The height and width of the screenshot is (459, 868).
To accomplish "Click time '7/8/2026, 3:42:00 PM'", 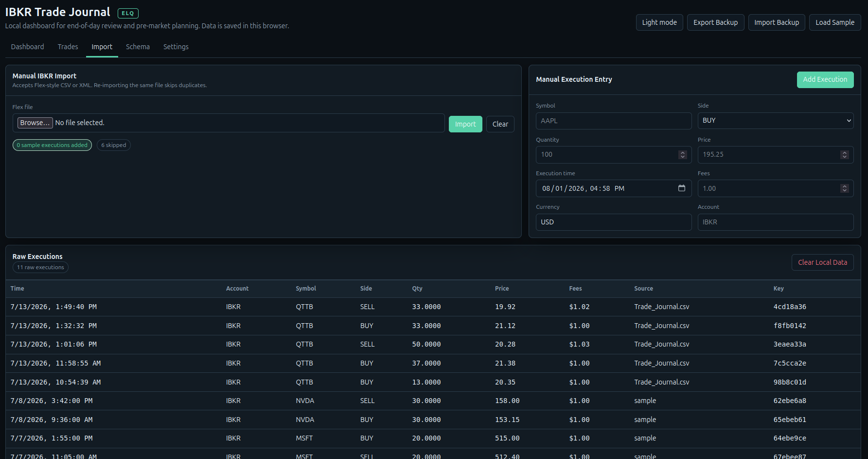I will click(52, 401).
